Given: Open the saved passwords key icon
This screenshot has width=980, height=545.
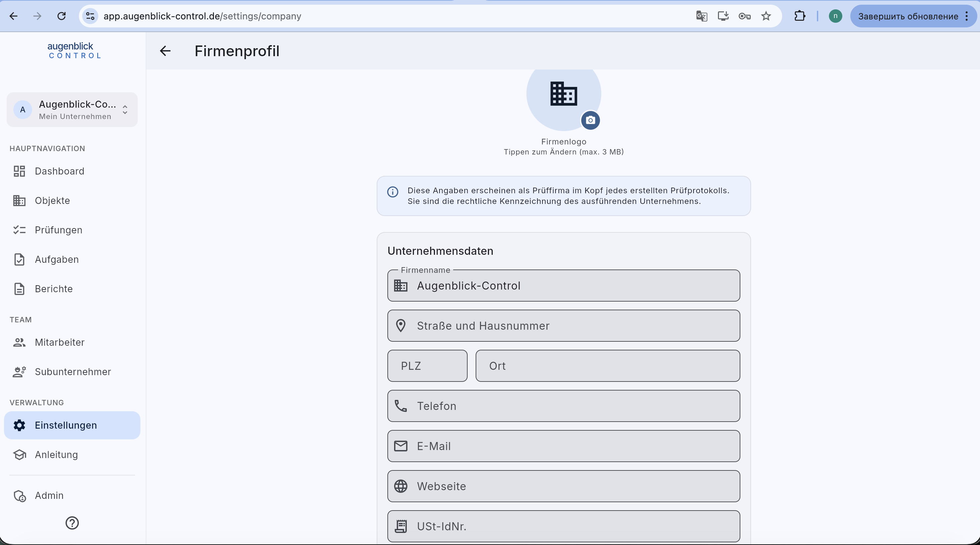Looking at the screenshot, I should [x=744, y=16].
